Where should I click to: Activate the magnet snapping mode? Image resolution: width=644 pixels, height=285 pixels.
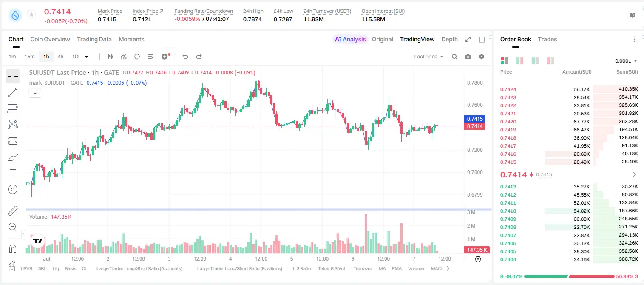13,248
